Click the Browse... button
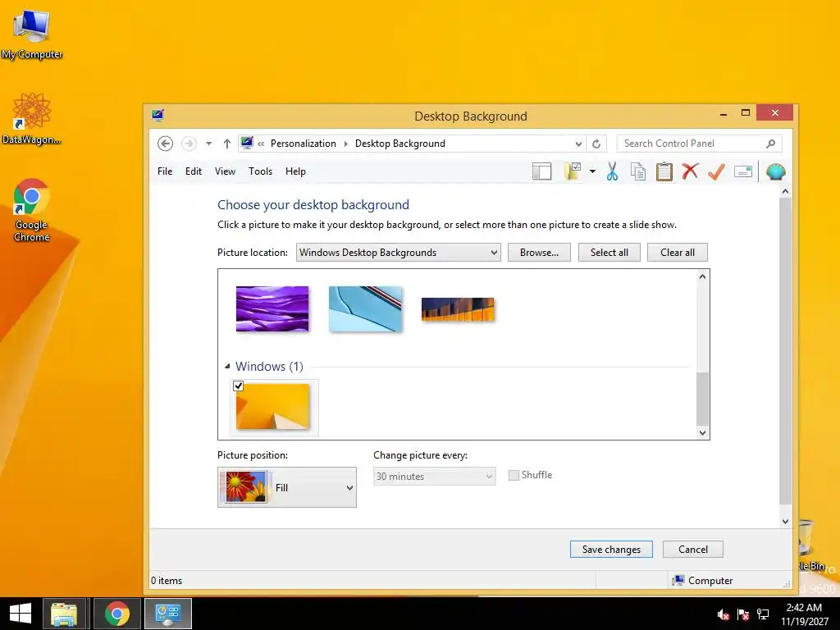840x630 pixels. coord(539,253)
